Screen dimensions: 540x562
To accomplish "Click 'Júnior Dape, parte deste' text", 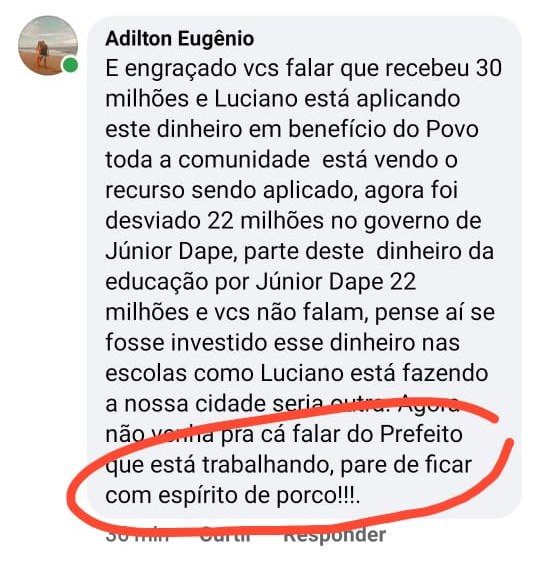I will click(235, 251).
